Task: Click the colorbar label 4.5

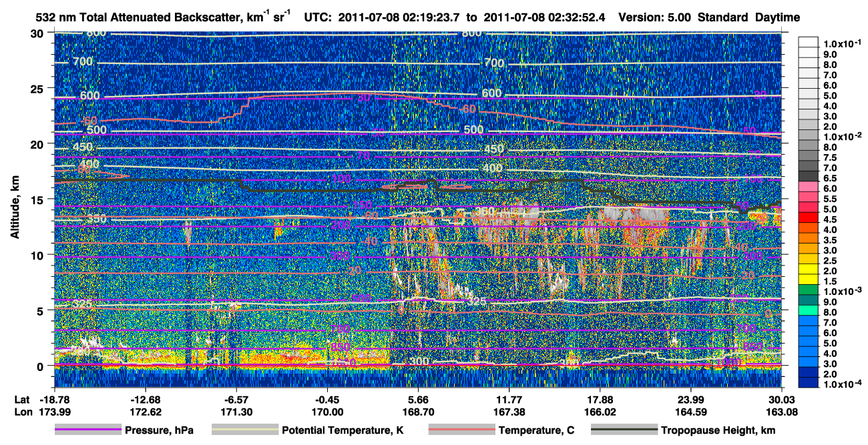Action: click(x=829, y=219)
